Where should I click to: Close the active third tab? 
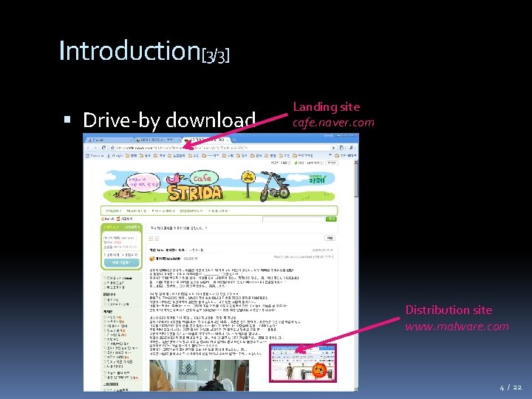[228, 140]
